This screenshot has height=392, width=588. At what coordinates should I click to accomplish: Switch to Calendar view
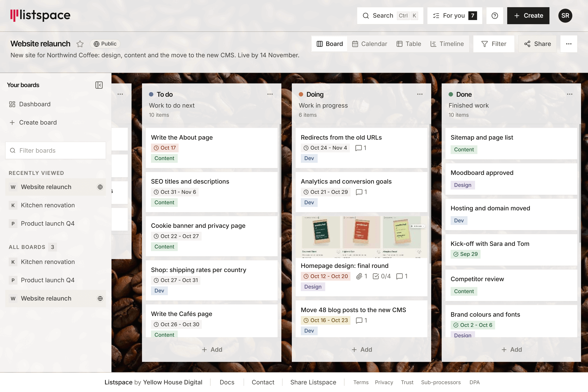click(370, 44)
